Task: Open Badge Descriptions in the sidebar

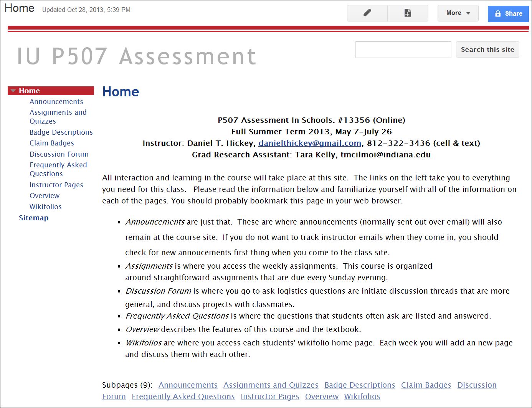Action: coord(61,132)
